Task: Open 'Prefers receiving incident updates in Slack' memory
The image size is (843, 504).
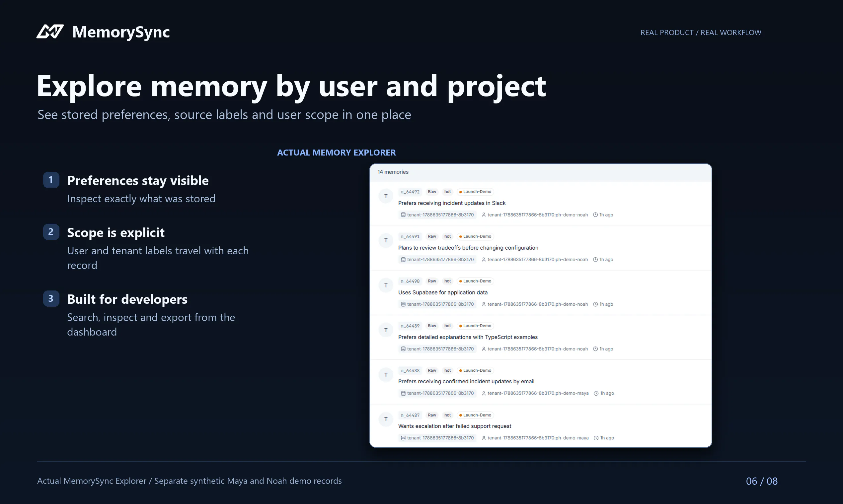Action: (x=452, y=203)
